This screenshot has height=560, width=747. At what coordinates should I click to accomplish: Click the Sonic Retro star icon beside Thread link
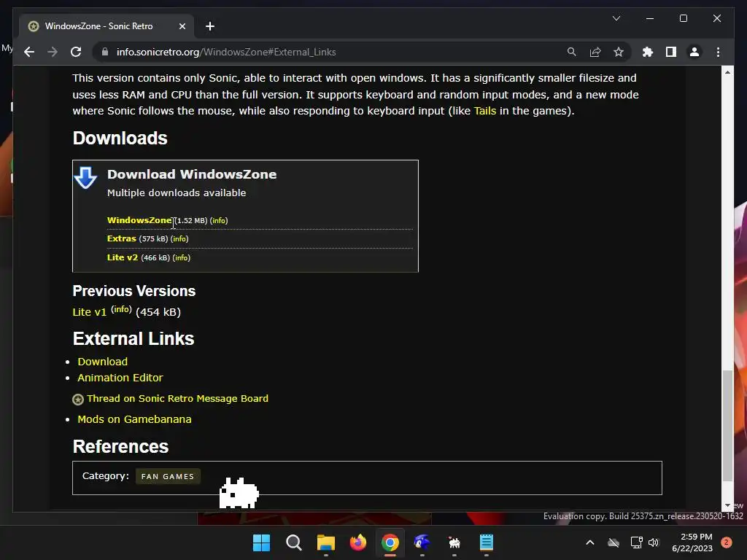(78, 400)
